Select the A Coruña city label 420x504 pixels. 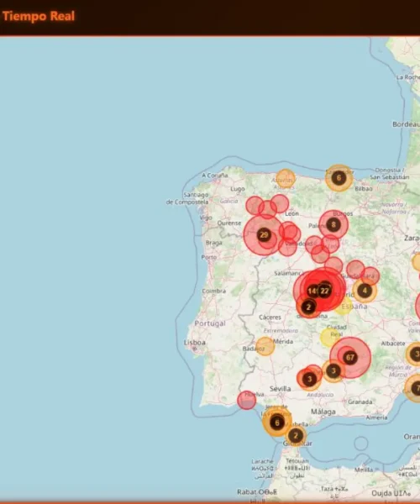[x=215, y=176]
